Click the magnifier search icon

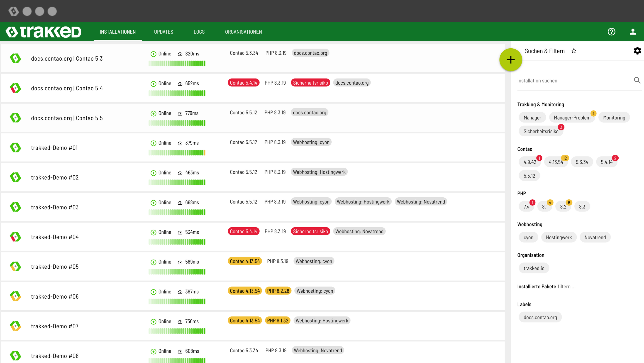click(637, 80)
